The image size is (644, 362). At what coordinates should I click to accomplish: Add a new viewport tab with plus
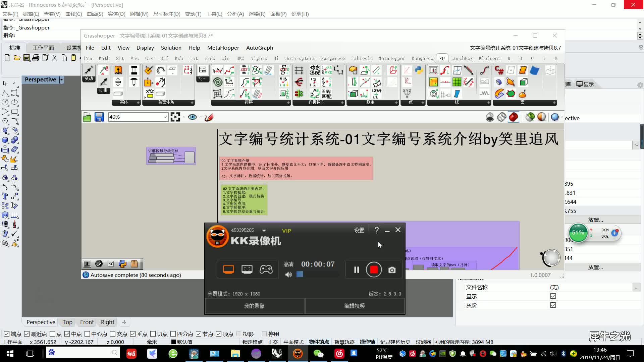point(124,322)
